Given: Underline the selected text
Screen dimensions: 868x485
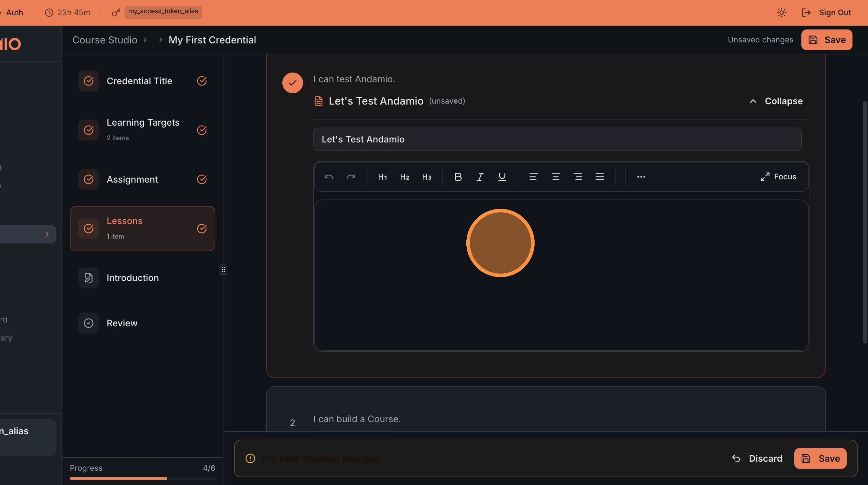Looking at the screenshot, I should [502, 176].
